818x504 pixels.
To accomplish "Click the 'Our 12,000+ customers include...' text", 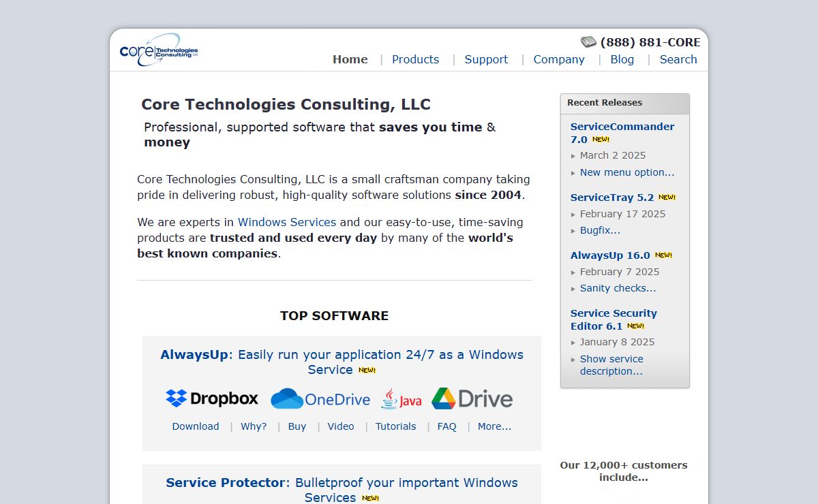I will click(x=624, y=471).
